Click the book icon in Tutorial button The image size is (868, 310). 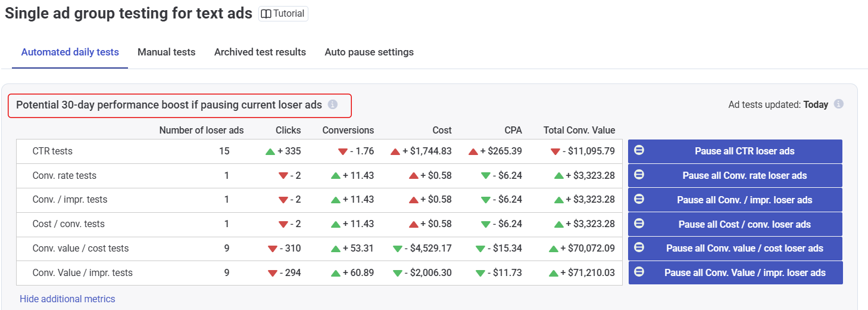[266, 14]
